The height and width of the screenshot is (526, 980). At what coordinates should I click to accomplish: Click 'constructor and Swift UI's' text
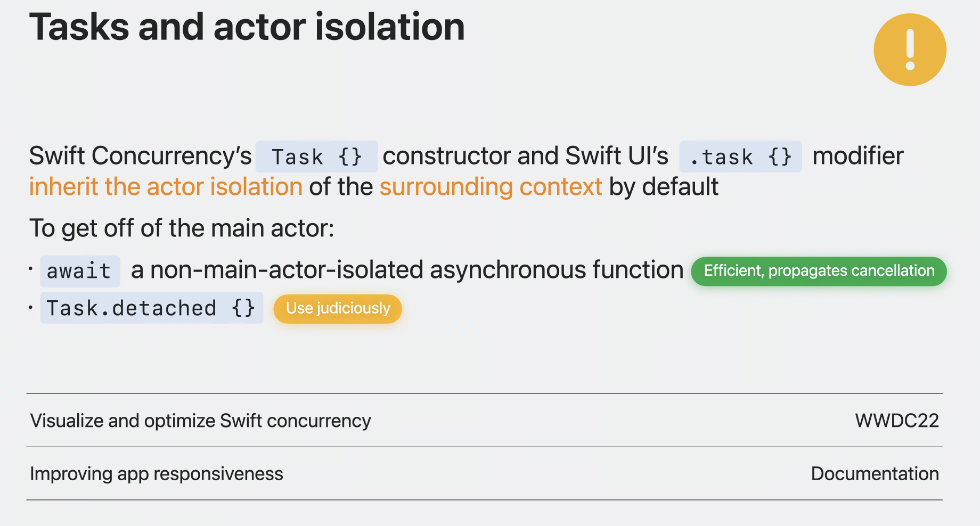526,156
